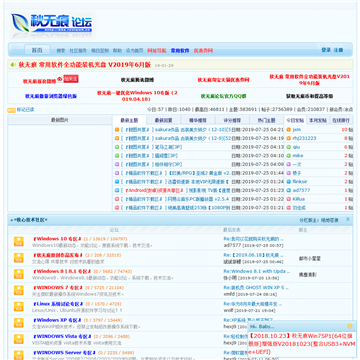Open the sakura (12-10) thread link
Image resolution: width=360 pixels, height=360 pixels.
pos(193,130)
